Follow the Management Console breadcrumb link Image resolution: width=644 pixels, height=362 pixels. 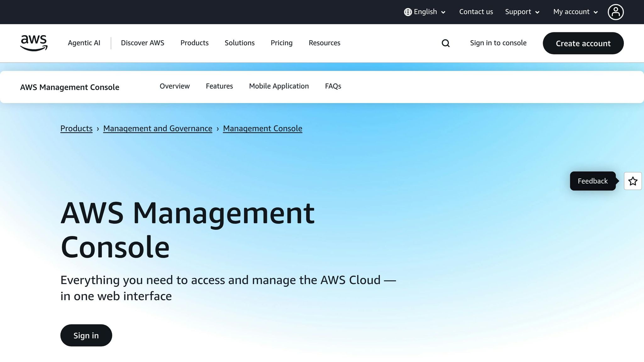(x=263, y=129)
